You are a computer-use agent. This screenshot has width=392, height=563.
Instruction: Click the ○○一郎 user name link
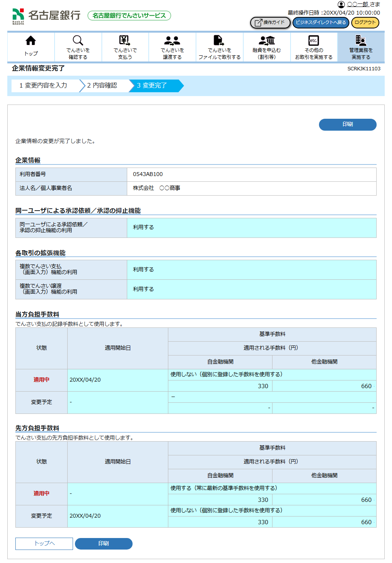pos(358,4)
